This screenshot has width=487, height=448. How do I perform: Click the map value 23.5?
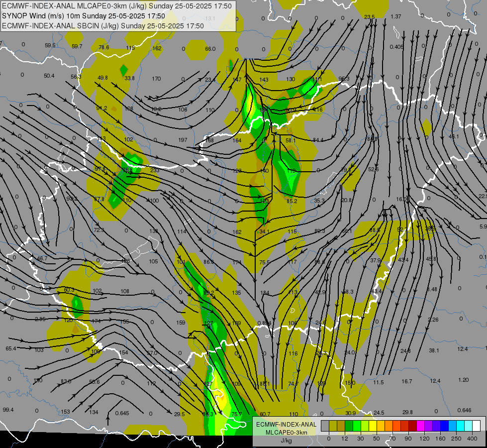369,17
